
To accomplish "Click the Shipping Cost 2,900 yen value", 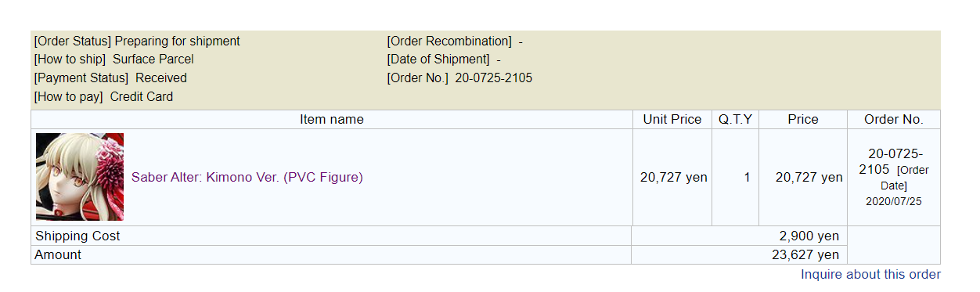I will click(809, 236).
